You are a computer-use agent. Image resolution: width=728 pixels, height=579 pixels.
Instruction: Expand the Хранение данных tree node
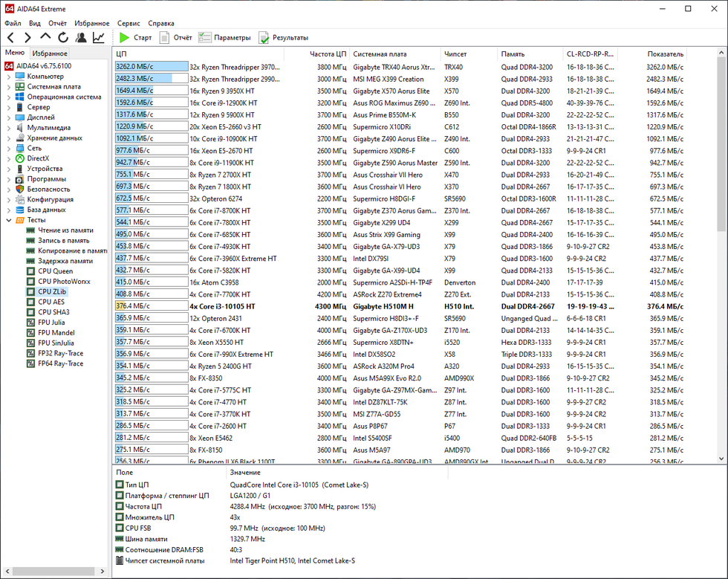[x=9, y=138]
